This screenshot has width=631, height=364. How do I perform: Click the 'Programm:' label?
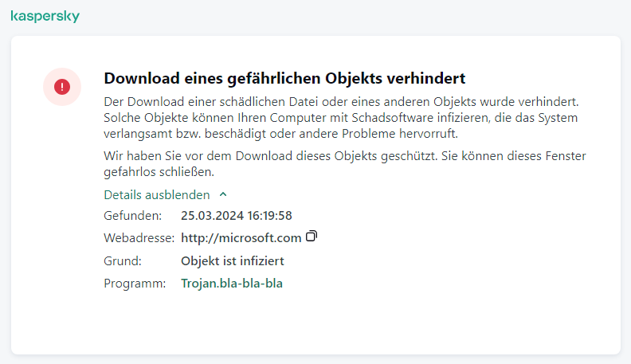[x=135, y=283]
